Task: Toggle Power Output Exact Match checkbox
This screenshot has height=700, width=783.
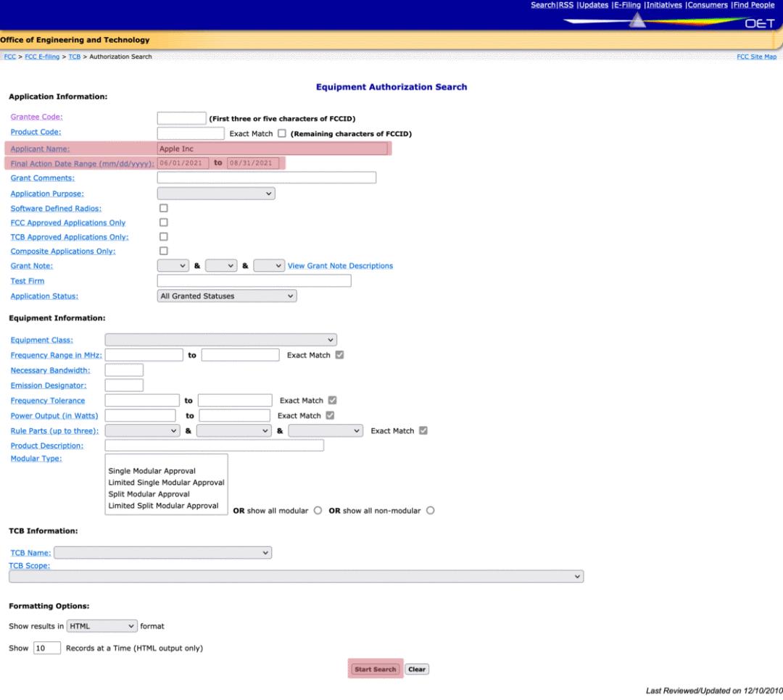Action: click(x=330, y=415)
